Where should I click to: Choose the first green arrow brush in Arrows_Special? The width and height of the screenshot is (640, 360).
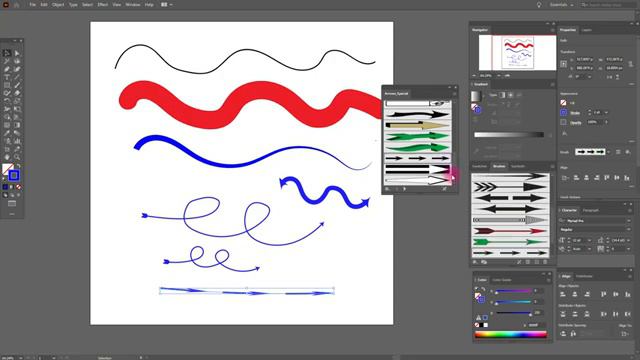[x=417, y=136]
